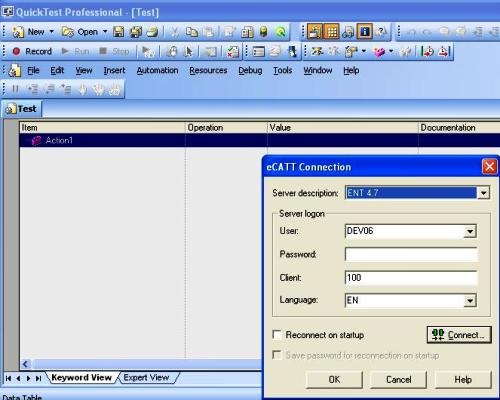Click the Save disk icon
This screenshot has height=400, width=500.
[x=119, y=32]
